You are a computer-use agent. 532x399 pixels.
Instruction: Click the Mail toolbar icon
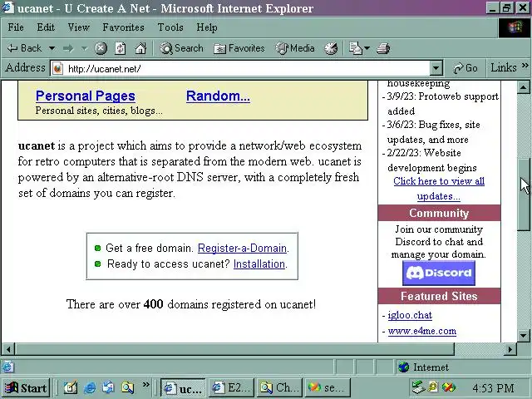[356, 48]
